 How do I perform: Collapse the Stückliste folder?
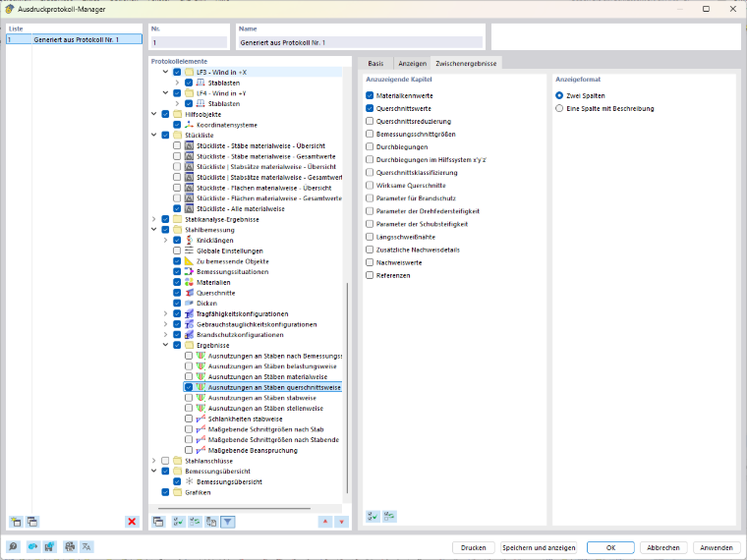(x=154, y=135)
